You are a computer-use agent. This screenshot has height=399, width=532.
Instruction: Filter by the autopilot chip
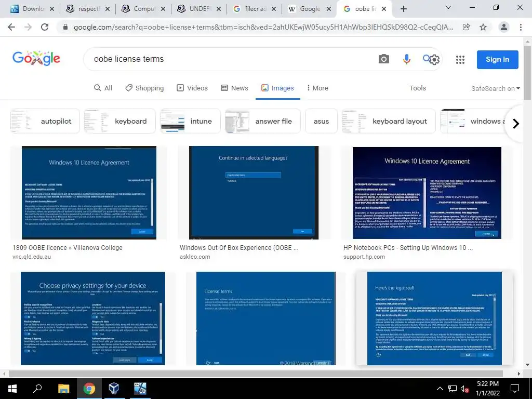point(45,121)
